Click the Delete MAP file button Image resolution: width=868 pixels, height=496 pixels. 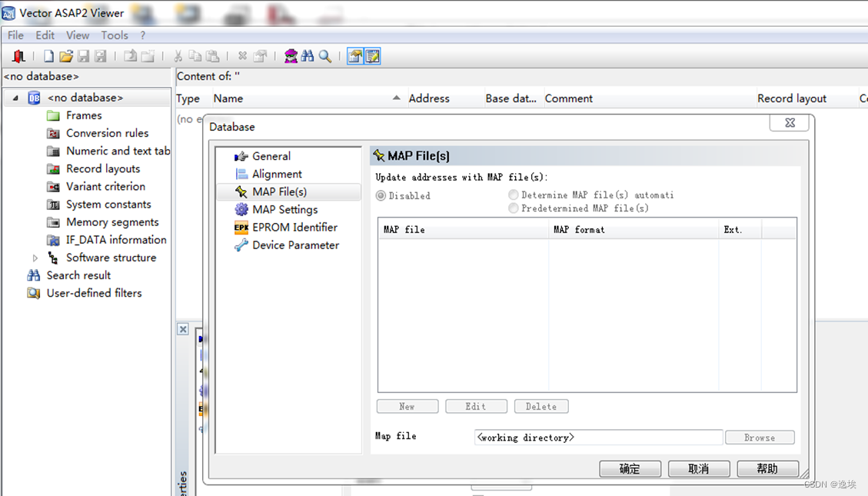541,406
